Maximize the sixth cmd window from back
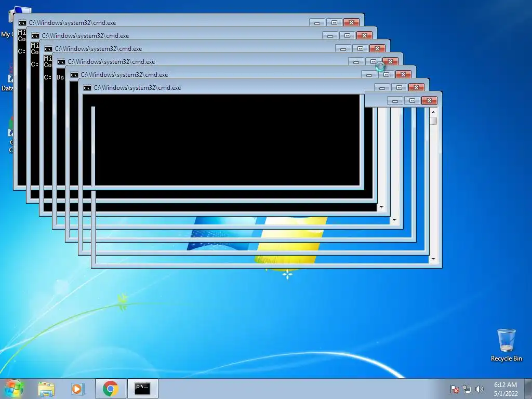Image resolution: width=532 pixels, height=399 pixels. 399,88
